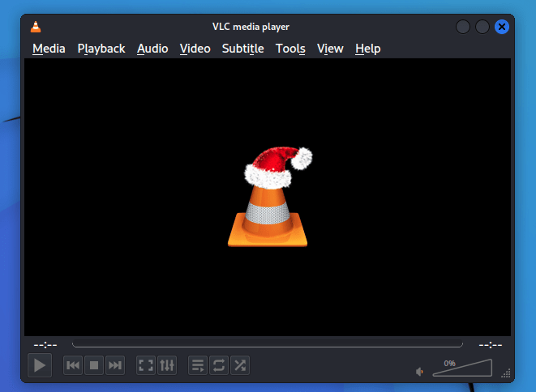The height and width of the screenshot is (392, 536).
Task: Start playback with the Play button
Action: pyautogui.click(x=40, y=365)
